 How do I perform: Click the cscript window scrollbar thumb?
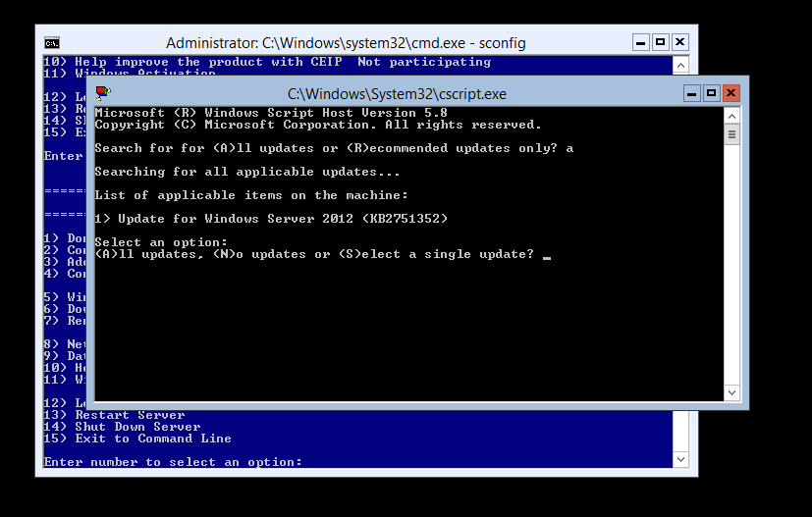pos(731,135)
